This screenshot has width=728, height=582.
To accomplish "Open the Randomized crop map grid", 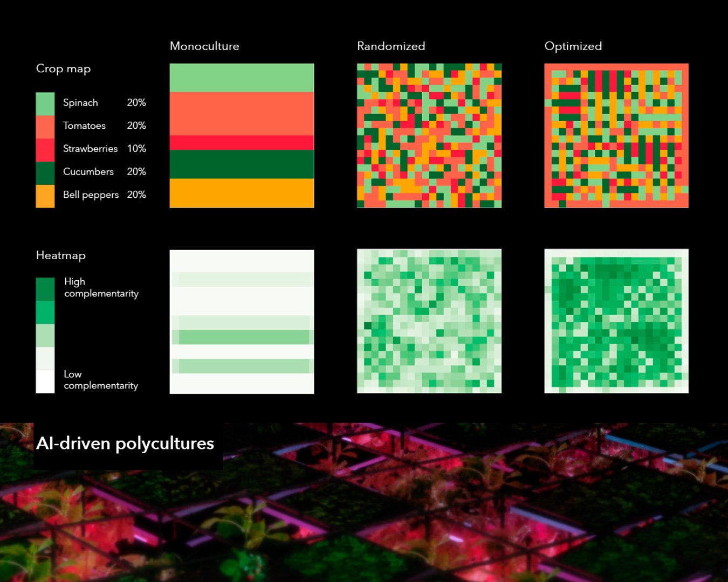I will pyautogui.click(x=429, y=135).
